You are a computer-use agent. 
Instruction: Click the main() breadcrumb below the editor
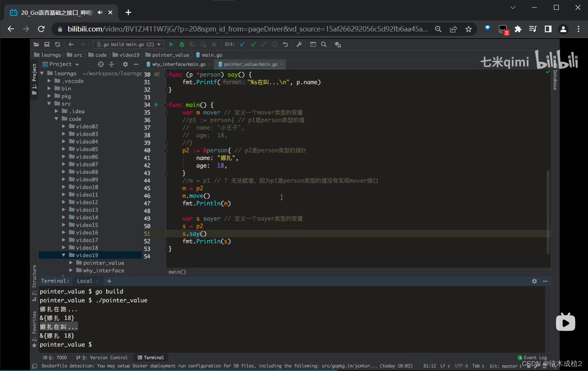tap(177, 272)
